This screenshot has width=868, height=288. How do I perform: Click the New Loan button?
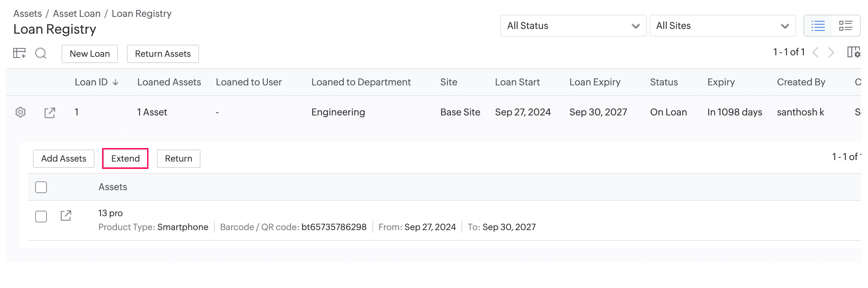90,54
